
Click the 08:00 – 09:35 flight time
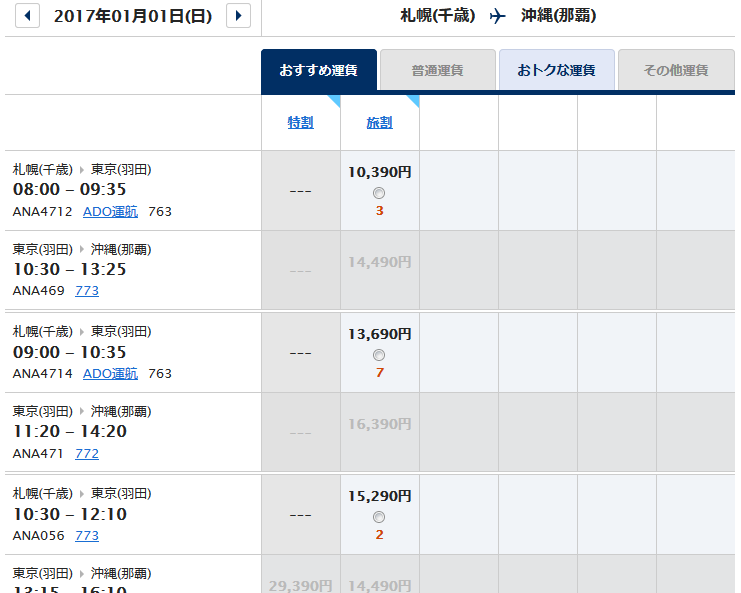click(69, 189)
